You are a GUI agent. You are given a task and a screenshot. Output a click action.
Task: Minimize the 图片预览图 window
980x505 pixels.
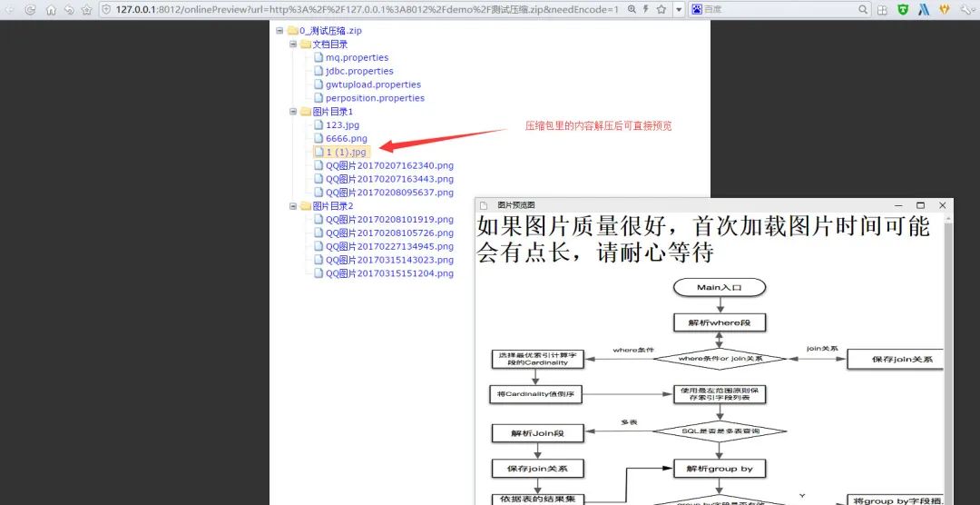point(898,205)
